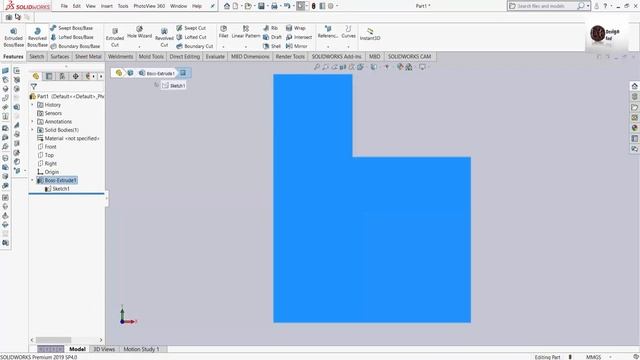Select the Revolved Cut tool

click(x=164, y=37)
